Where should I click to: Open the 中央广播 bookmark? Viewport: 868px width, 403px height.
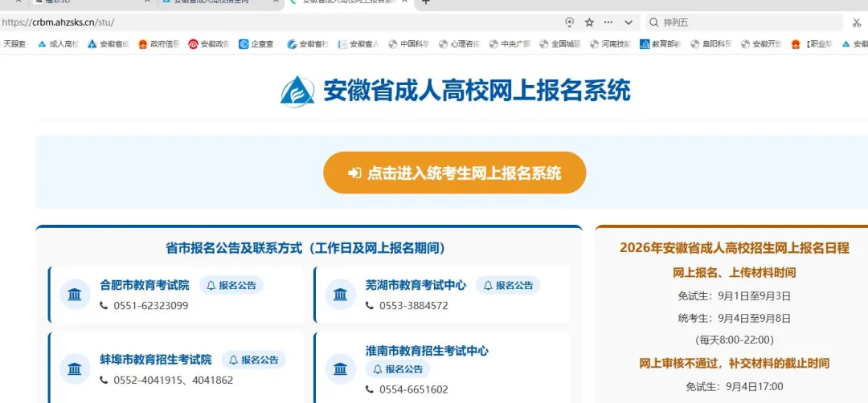point(510,44)
